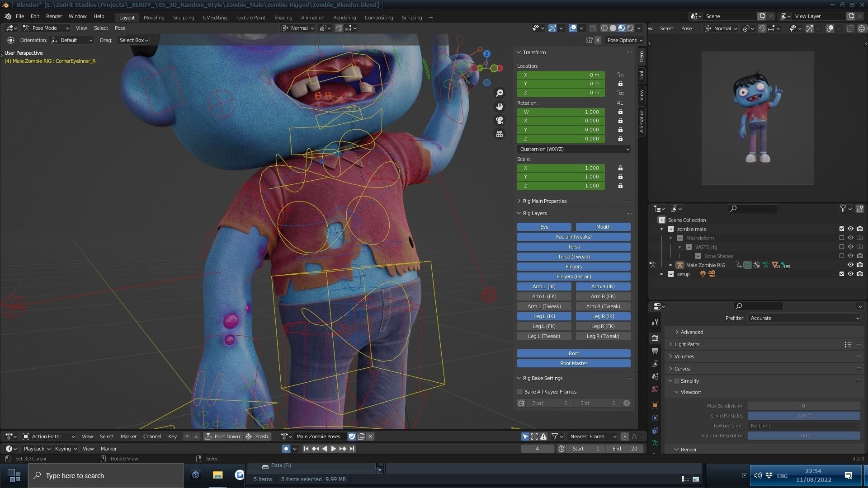This screenshot has width=868, height=488.
Task: Toggle the camera view gizmo icon
Action: (500, 120)
